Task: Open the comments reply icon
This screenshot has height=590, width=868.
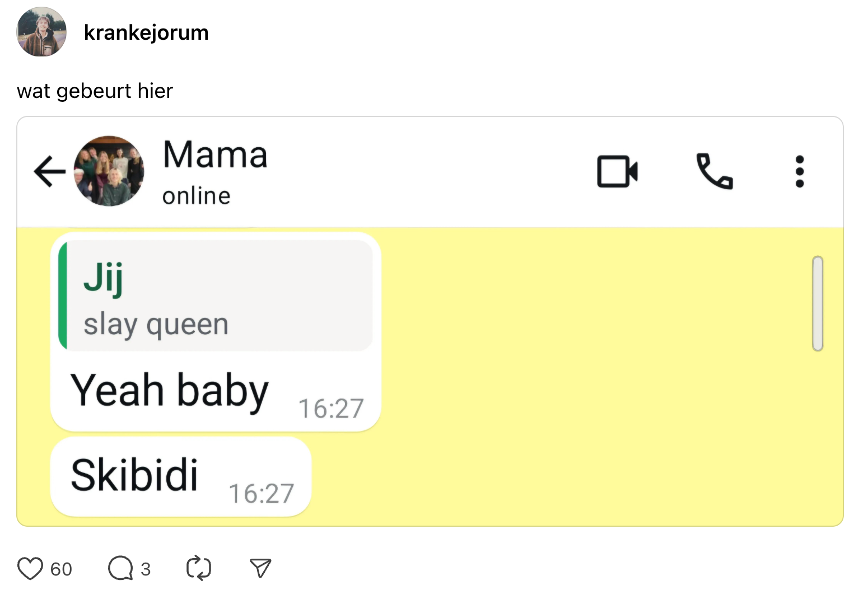Action: (x=120, y=568)
